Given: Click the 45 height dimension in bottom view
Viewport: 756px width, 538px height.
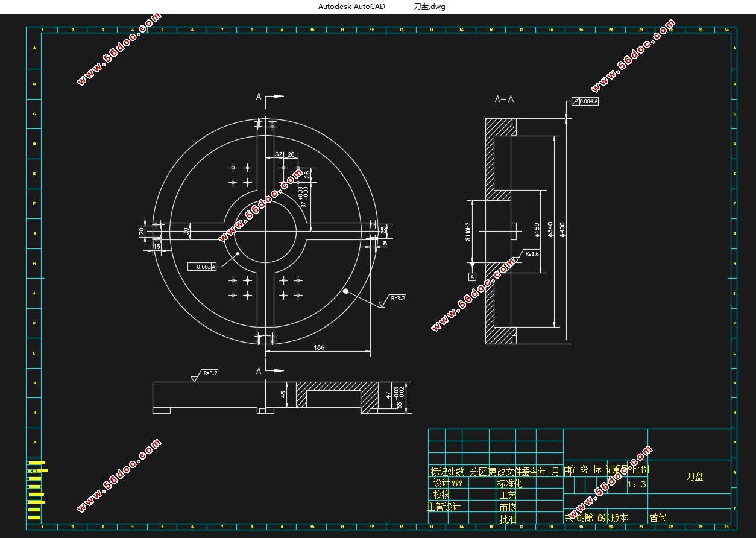Looking at the screenshot, I should pos(283,394).
